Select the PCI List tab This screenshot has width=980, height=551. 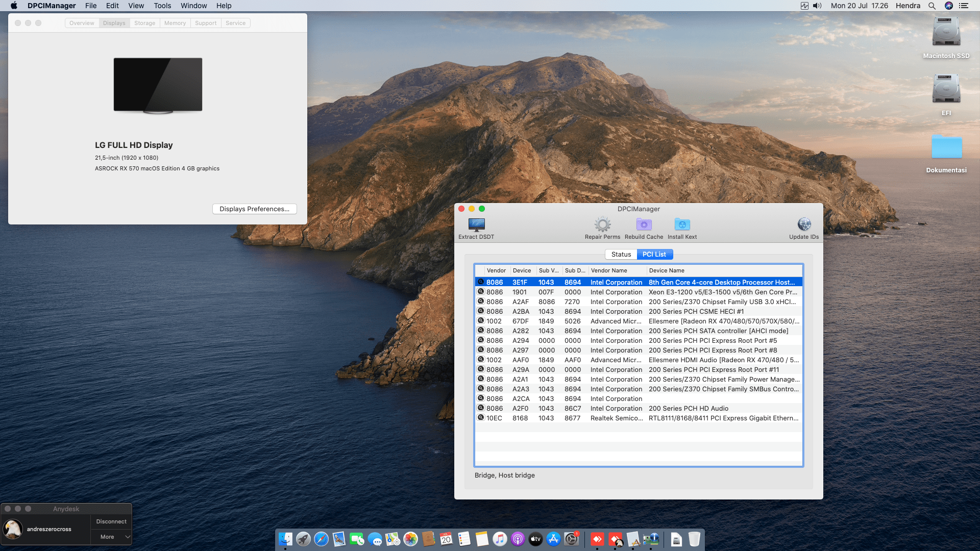(x=654, y=254)
